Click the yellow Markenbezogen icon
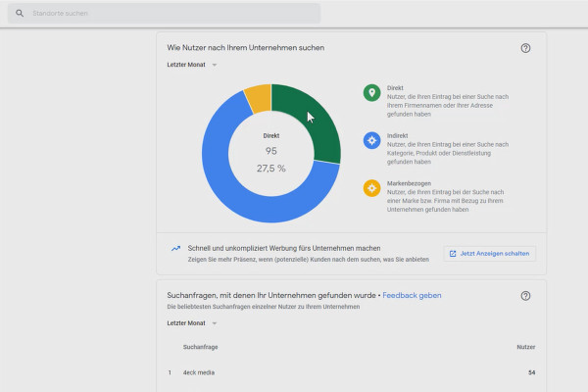The width and height of the screenshot is (588, 392). point(371,188)
